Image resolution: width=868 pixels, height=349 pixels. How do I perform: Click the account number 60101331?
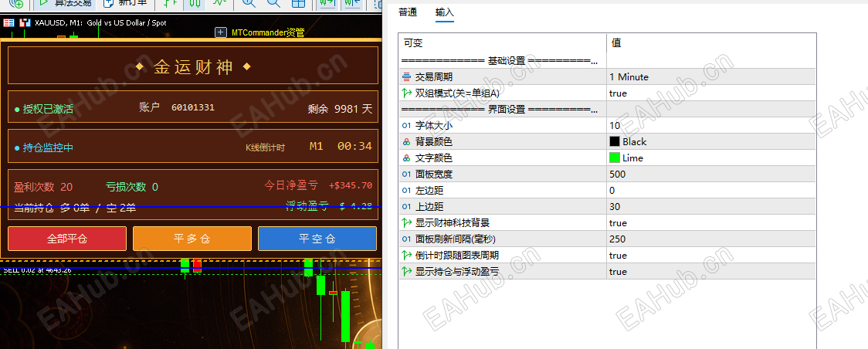192,107
